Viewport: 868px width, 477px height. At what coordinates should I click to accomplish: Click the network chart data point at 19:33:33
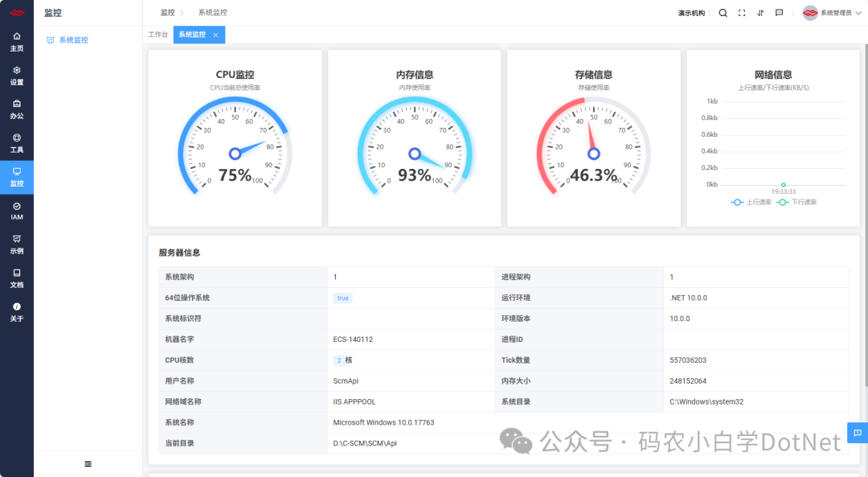[x=784, y=185]
